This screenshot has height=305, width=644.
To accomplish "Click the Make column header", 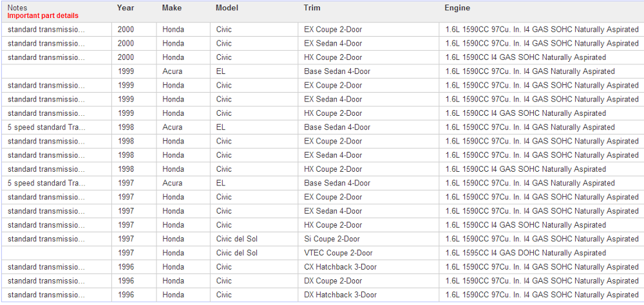I will click(x=172, y=8).
